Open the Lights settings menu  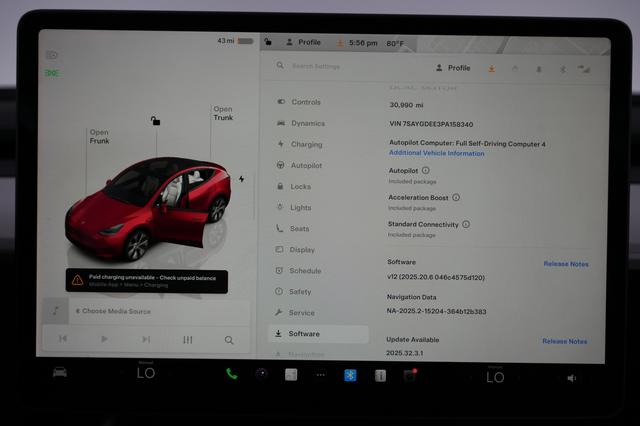[294, 207]
